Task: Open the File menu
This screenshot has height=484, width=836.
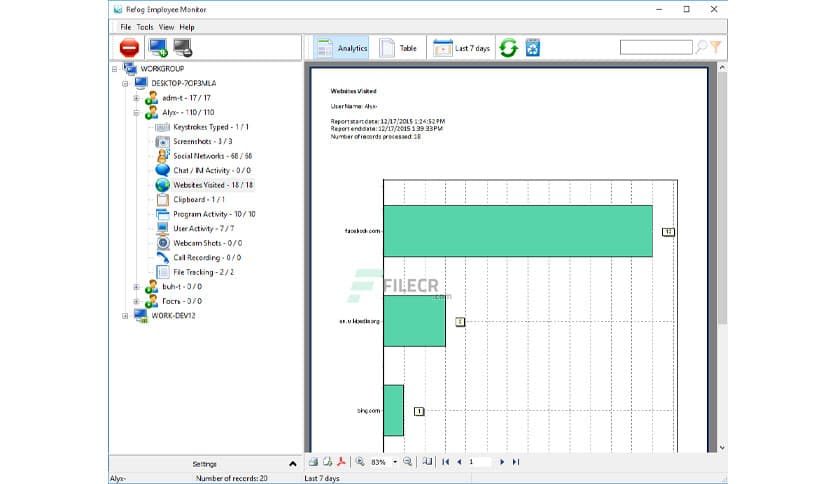Action: click(126, 27)
